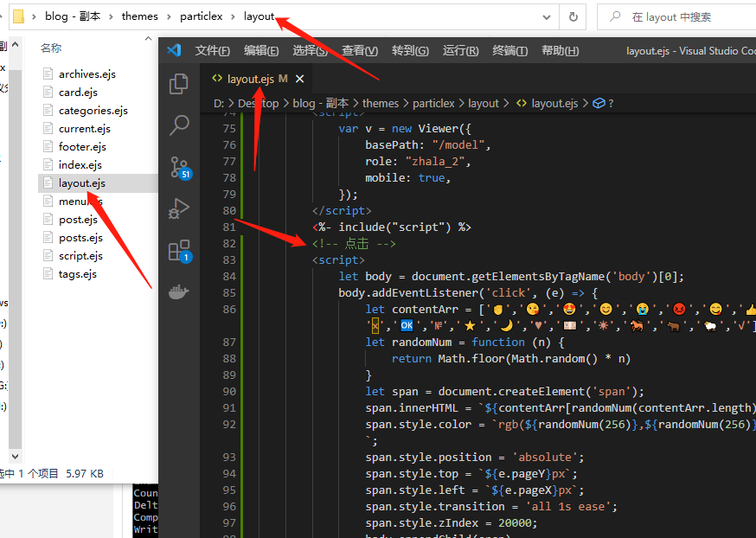
Task: Click layout in Explorer address bar
Action: point(259,16)
